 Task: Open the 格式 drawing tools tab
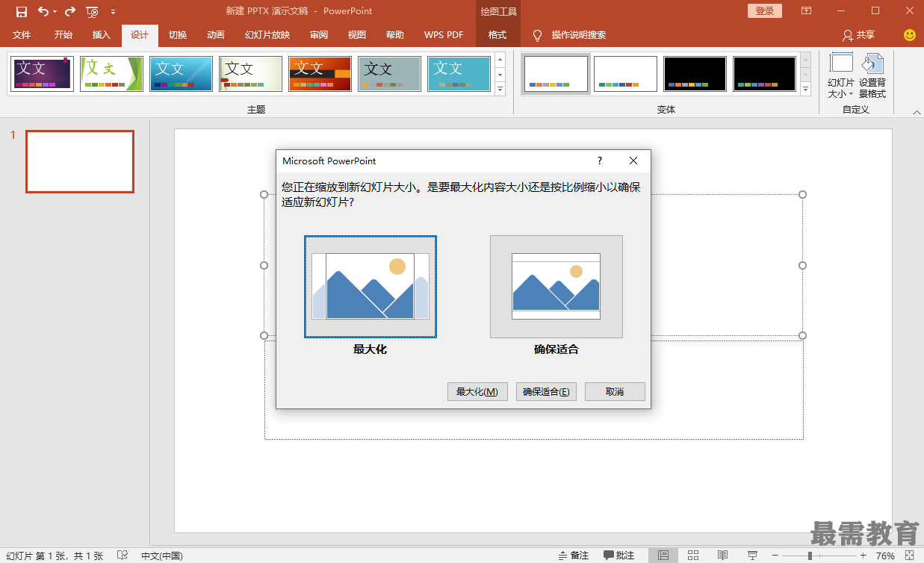(497, 35)
